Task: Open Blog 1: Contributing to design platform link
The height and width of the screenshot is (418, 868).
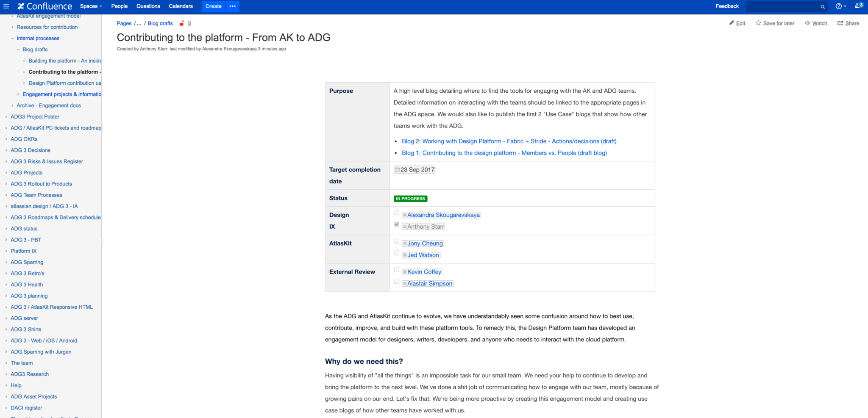Action: [x=504, y=153]
